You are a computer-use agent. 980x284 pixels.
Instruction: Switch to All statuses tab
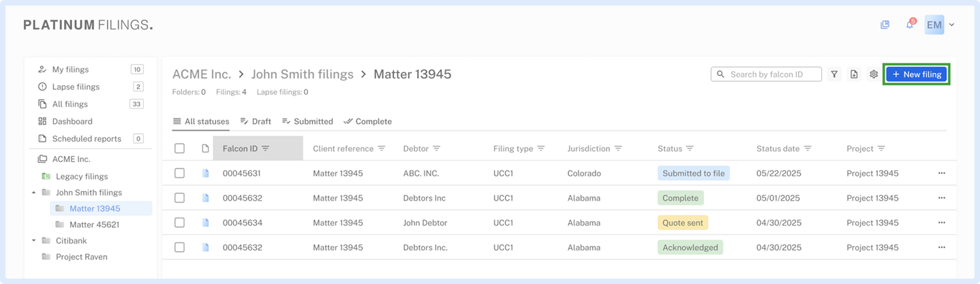tap(201, 121)
